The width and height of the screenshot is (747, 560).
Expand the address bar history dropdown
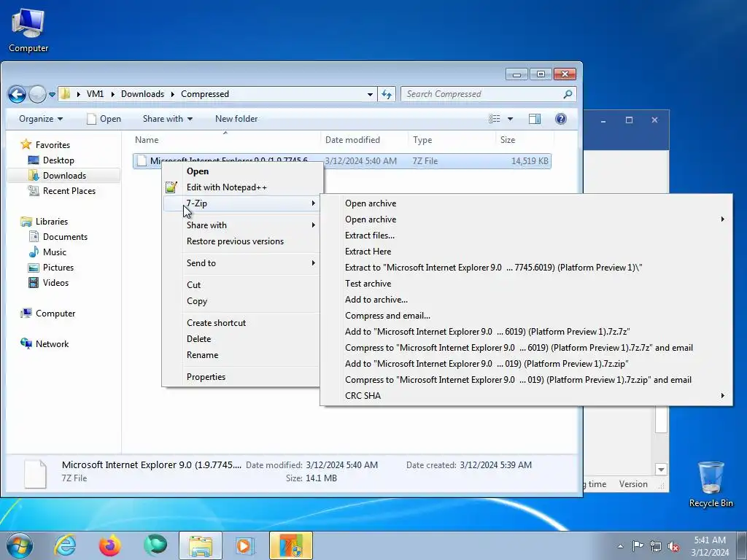370,94
